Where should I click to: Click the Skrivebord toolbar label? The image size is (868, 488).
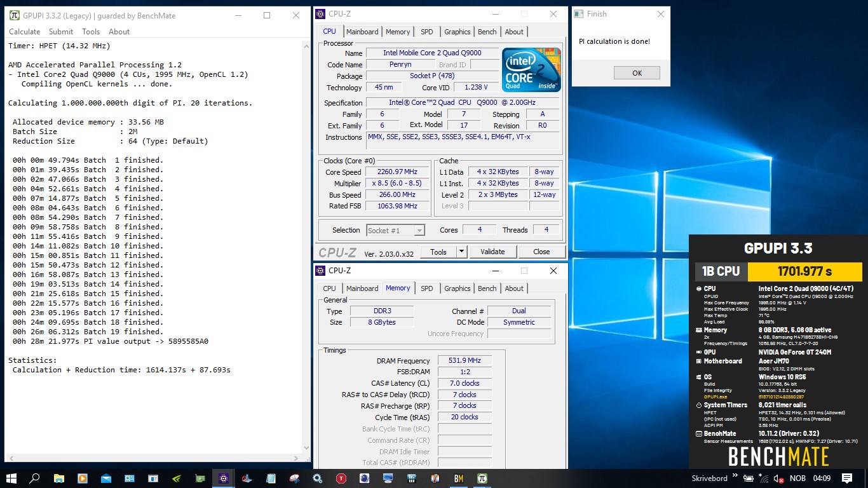[x=710, y=478]
